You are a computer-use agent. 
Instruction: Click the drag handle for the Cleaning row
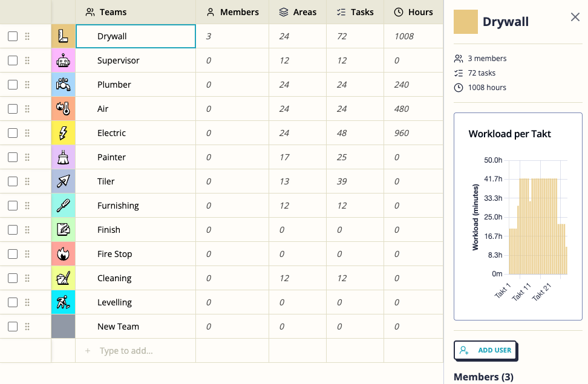coord(27,278)
